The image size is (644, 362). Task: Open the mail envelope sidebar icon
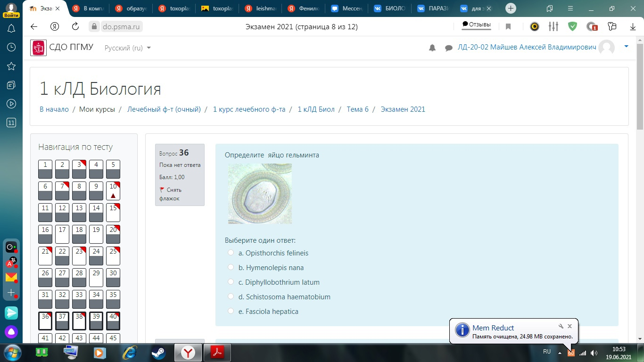coord(11,277)
